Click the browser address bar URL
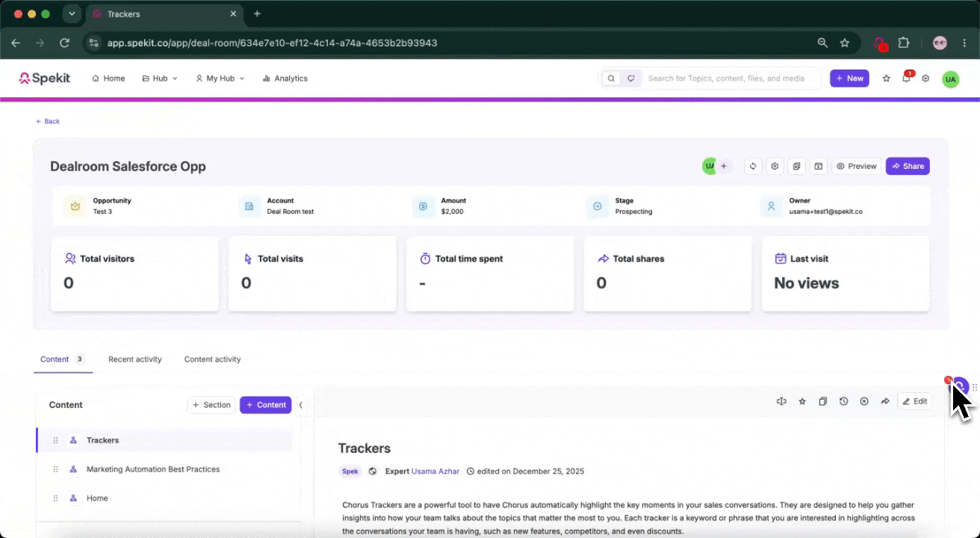Screen dimensions: 980x538 pos(272,43)
